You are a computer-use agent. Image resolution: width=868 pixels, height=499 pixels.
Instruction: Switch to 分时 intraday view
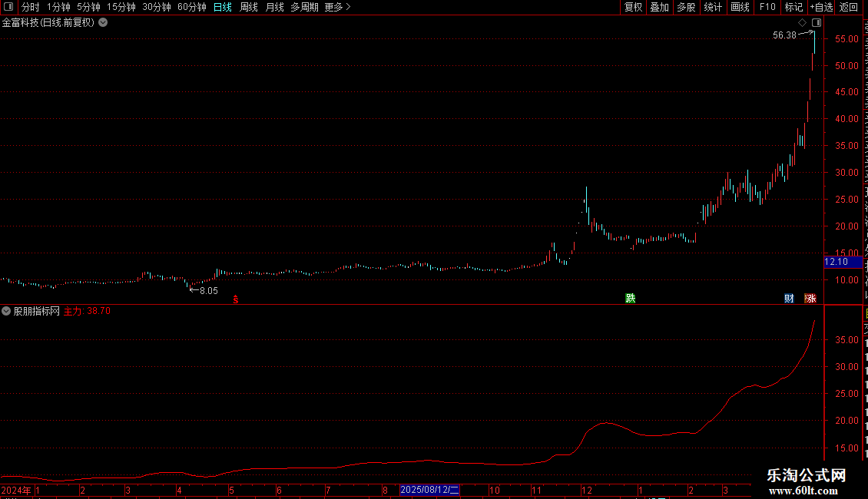[x=31, y=7]
